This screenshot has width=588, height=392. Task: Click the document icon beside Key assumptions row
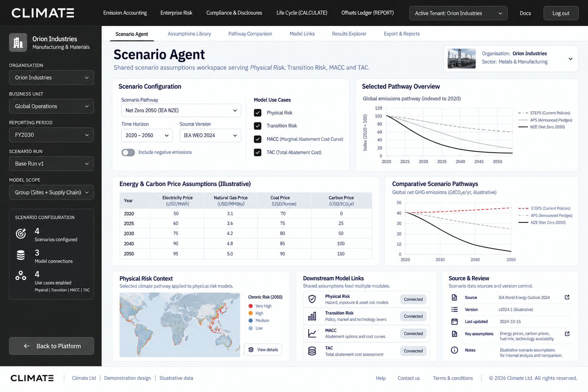click(x=454, y=334)
